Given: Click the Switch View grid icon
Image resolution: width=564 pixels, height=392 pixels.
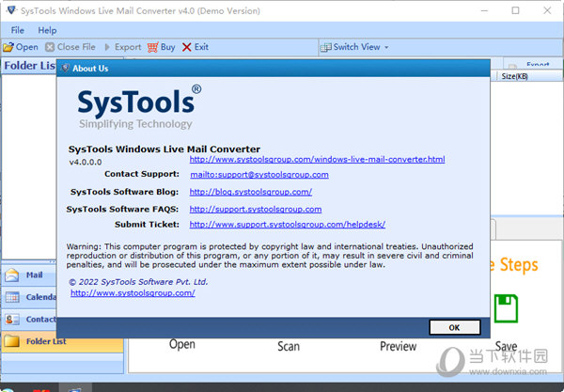Looking at the screenshot, I should pos(326,47).
